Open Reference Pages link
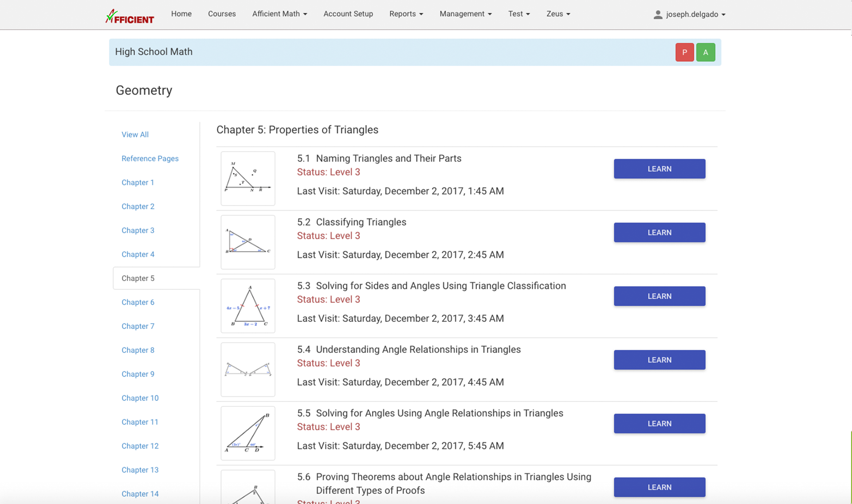Image resolution: width=852 pixels, height=504 pixels. click(x=150, y=158)
